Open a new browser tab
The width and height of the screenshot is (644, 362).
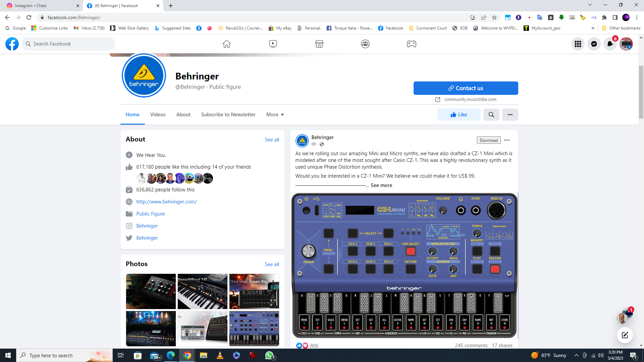click(171, 6)
